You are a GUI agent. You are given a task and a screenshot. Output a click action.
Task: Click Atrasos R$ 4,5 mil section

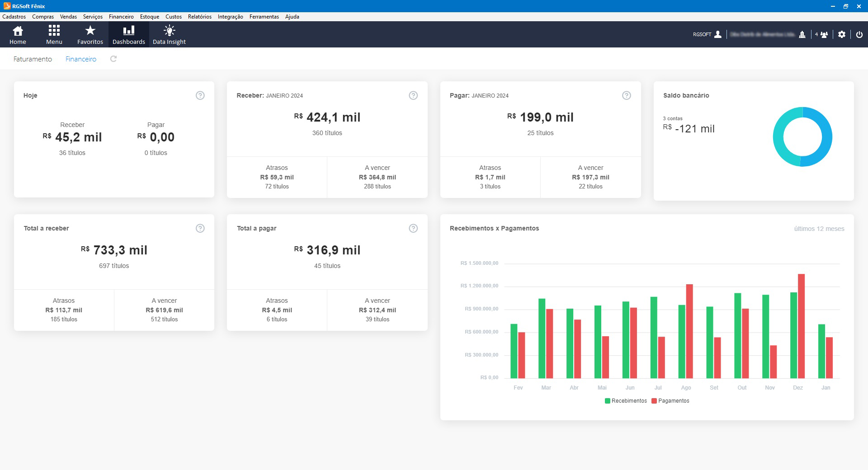point(277,310)
